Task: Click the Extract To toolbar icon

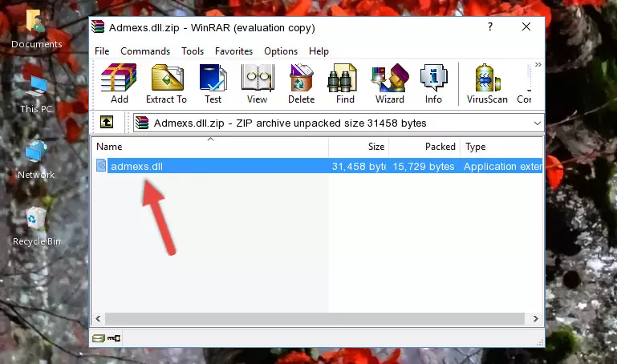Action: [166, 83]
